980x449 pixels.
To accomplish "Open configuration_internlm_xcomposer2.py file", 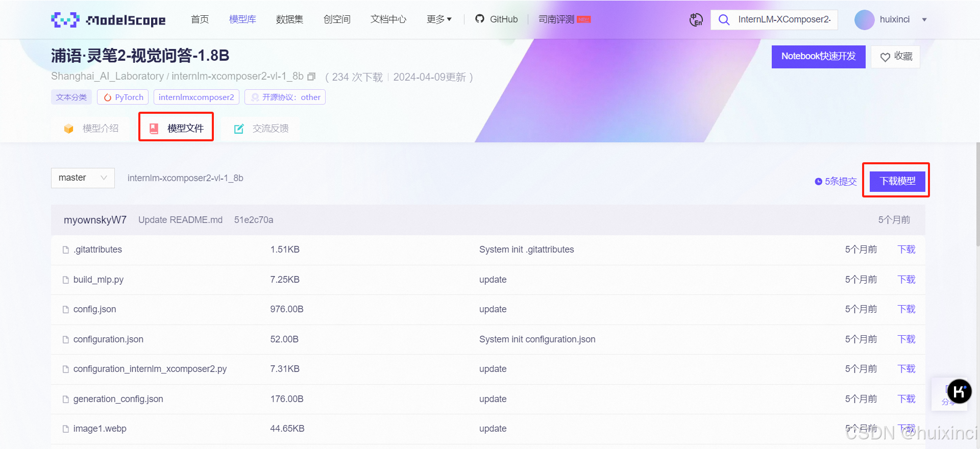I will [x=150, y=369].
